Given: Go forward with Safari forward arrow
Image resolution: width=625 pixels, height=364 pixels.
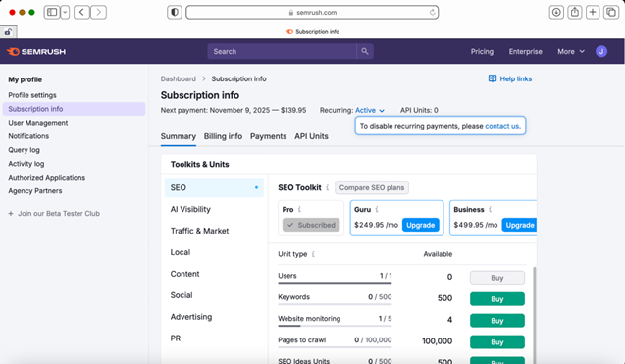Looking at the screenshot, I should tap(99, 12).
